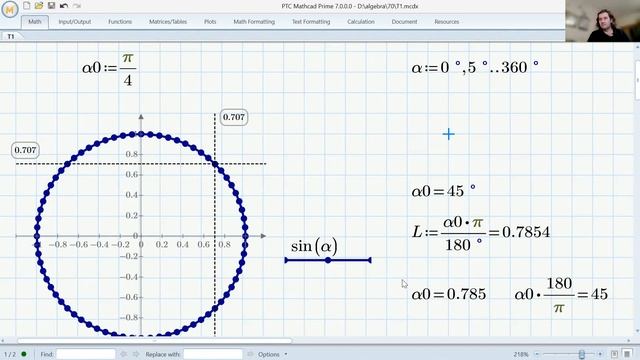Click the vertical marker 0.707 label at top
The width and height of the screenshot is (640, 360).
coord(234,117)
